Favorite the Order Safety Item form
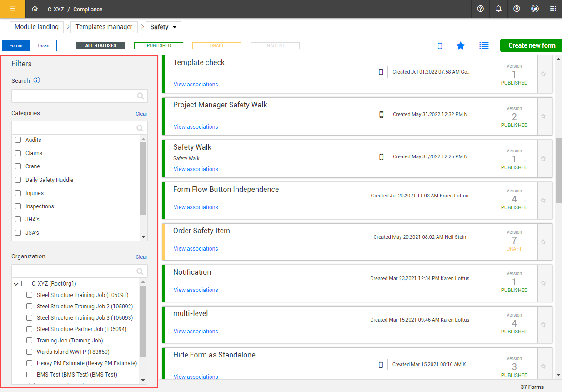Screen dimensions: 562x392 [x=543, y=241]
